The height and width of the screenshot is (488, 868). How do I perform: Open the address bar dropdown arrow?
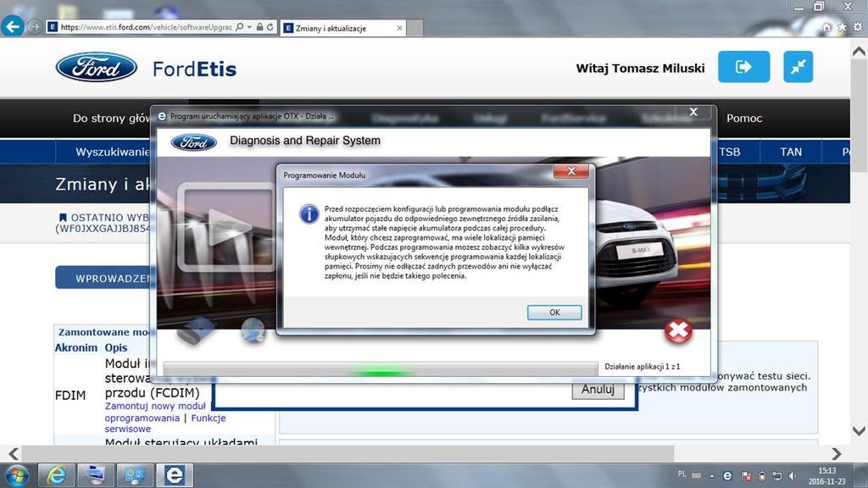point(249,27)
